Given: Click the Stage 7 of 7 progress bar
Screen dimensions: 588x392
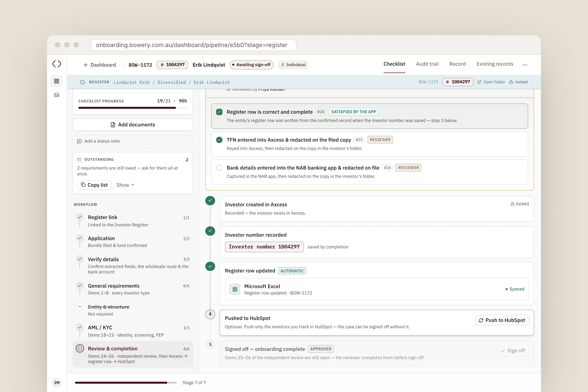Looking at the screenshot, I should [x=126, y=383].
